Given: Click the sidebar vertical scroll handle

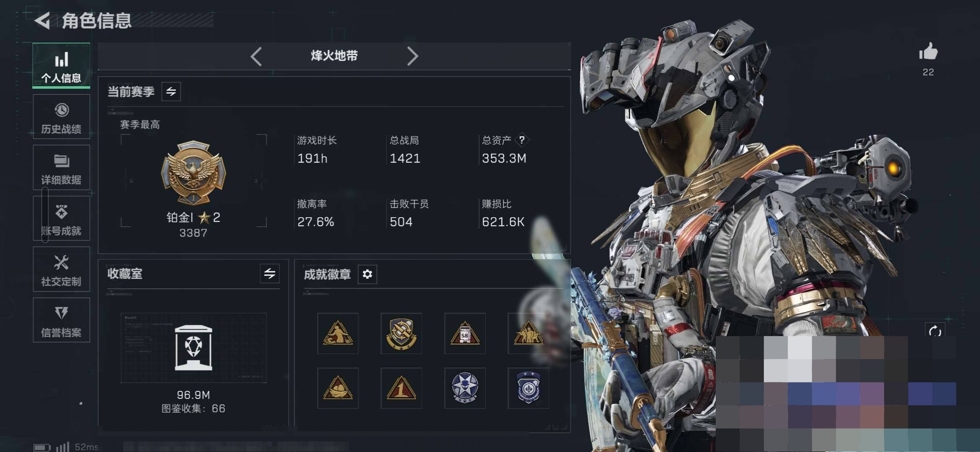Looking at the screenshot, I should point(45,215).
